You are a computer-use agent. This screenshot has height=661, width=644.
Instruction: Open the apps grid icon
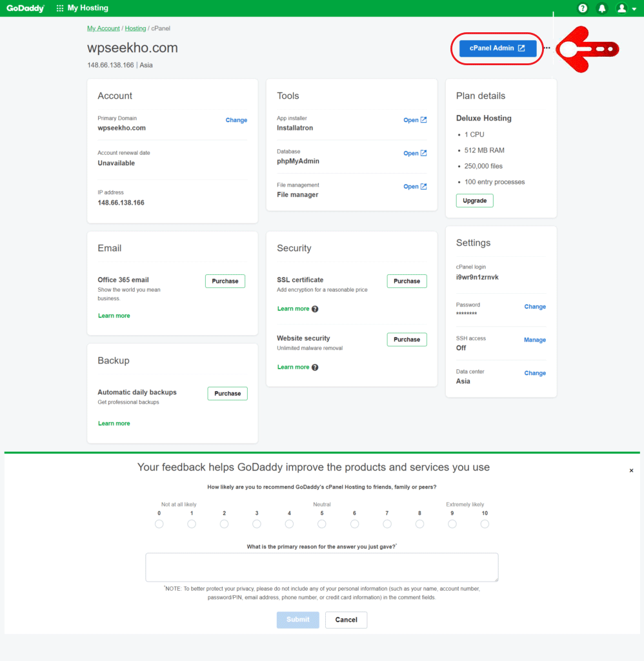click(x=60, y=8)
